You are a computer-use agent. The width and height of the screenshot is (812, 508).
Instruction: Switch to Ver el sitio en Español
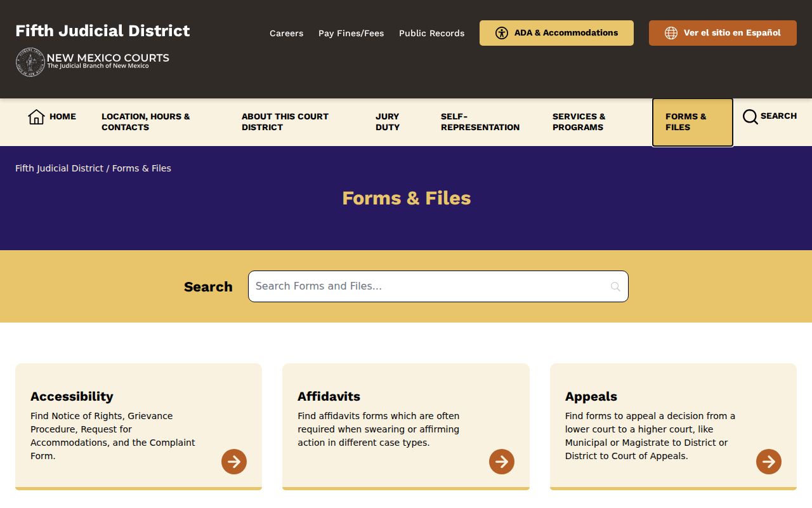click(723, 33)
